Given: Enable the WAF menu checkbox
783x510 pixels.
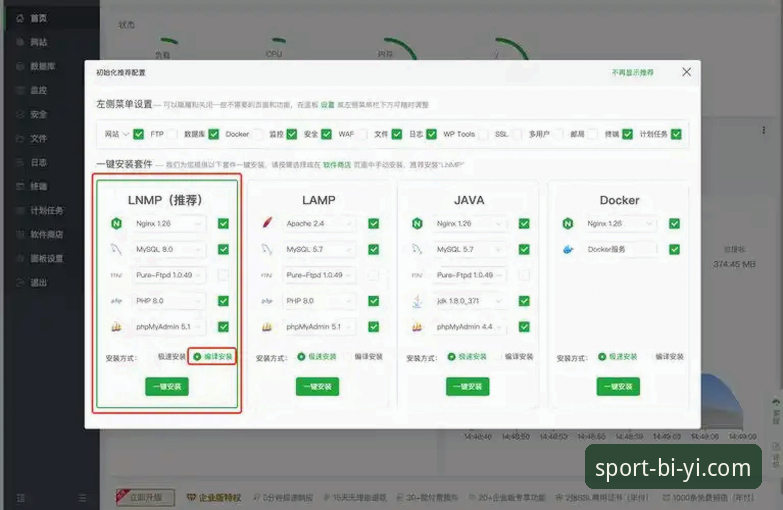Looking at the screenshot, I should click(x=363, y=134).
